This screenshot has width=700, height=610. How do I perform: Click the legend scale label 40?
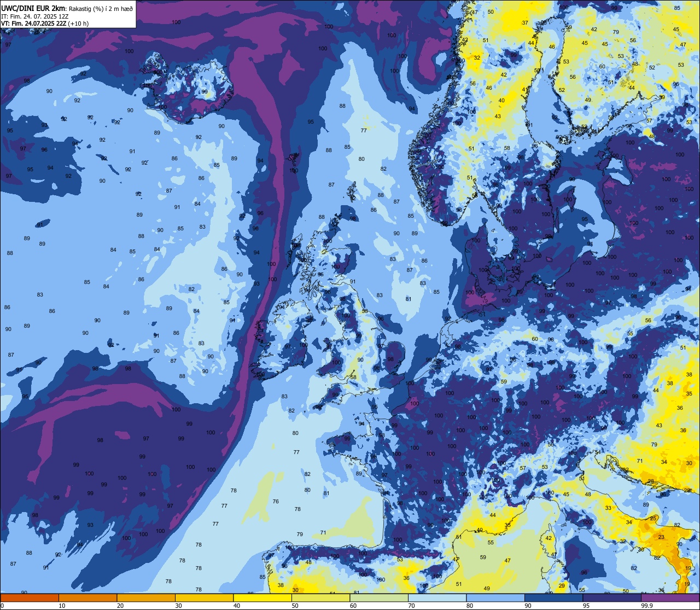237,606
